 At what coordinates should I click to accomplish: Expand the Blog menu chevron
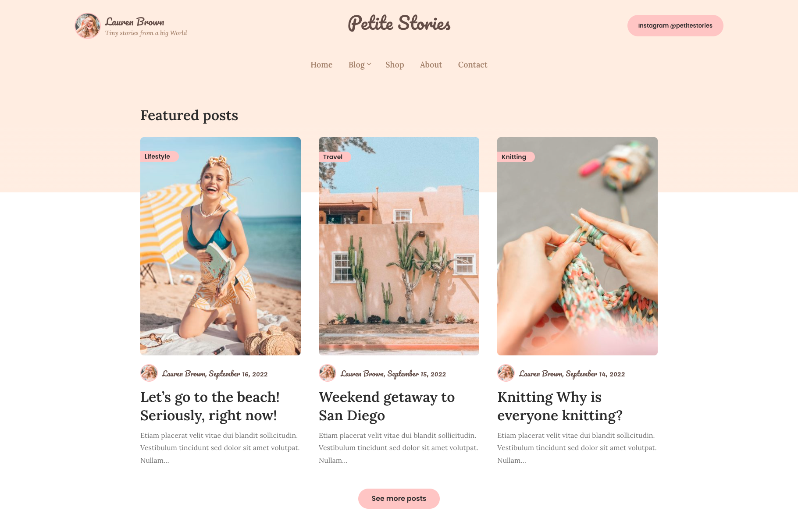tap(369, 64)
